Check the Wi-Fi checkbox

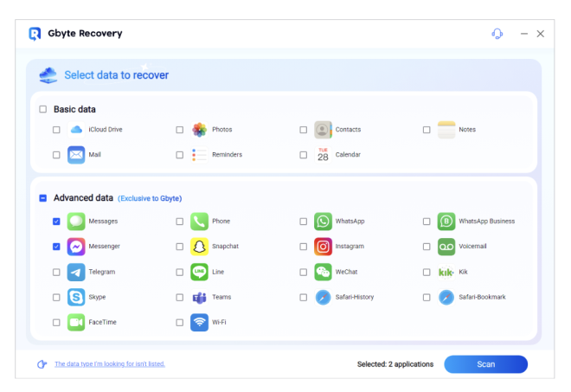180,323
